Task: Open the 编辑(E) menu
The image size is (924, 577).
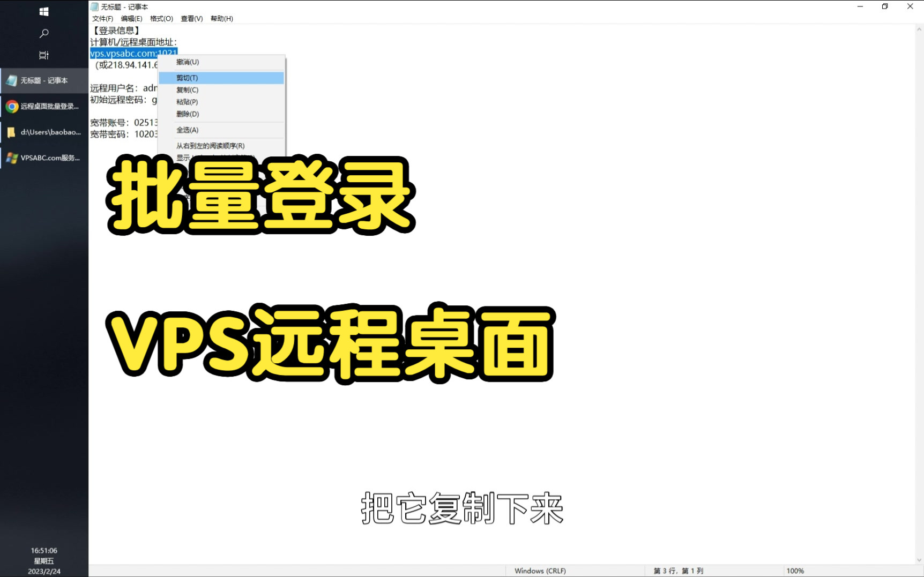Action: [x=132, y=18]
